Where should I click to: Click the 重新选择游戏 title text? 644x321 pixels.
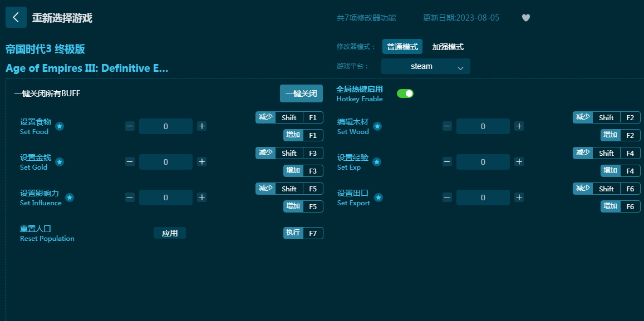pyautogui.click(x=62, y=18)
